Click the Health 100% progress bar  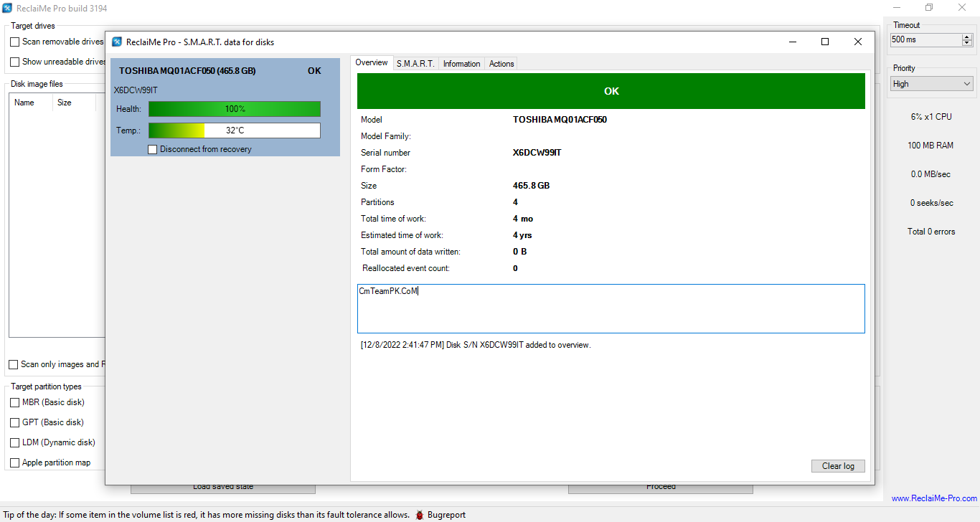235,109
